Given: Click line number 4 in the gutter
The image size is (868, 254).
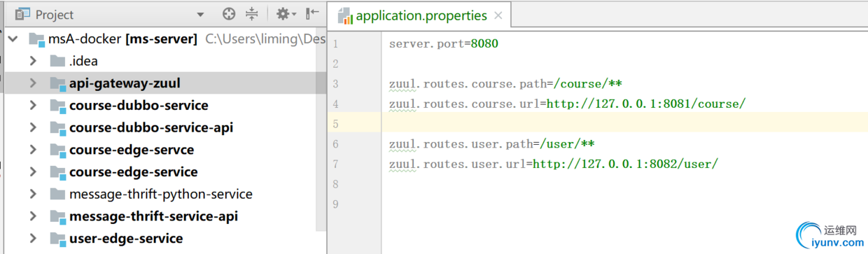Looking at the screenshot, I should coord(335,104).
